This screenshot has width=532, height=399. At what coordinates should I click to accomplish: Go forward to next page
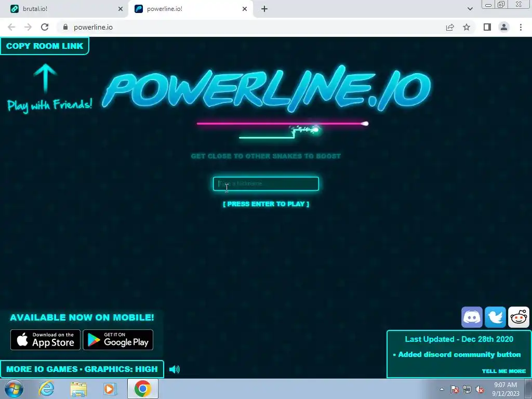tap(28, 27)
